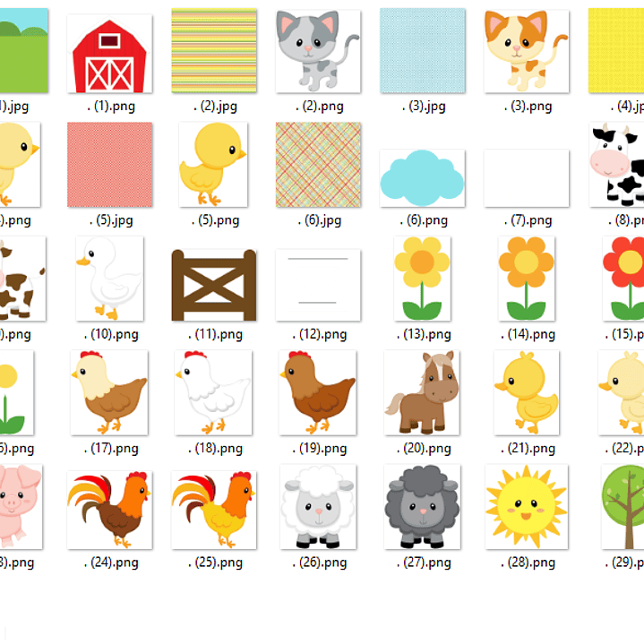Viewport: 644px width, 644px height.
Task: Click the light blue texture (3).jpg
Action: 423,50
